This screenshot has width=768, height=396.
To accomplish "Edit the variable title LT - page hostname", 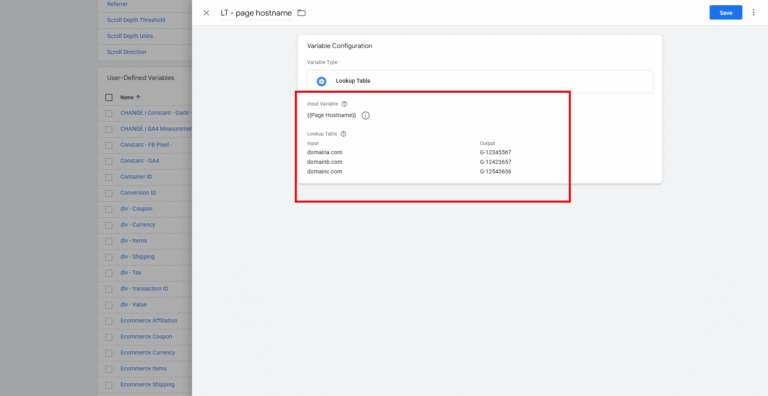I will [x=256, y=13].
